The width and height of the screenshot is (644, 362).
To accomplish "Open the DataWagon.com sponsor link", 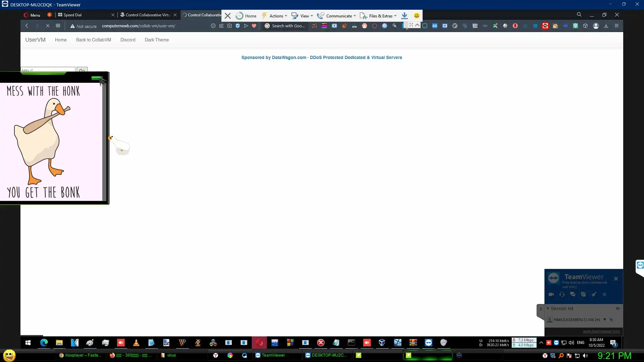I will (x=289, y=58).
